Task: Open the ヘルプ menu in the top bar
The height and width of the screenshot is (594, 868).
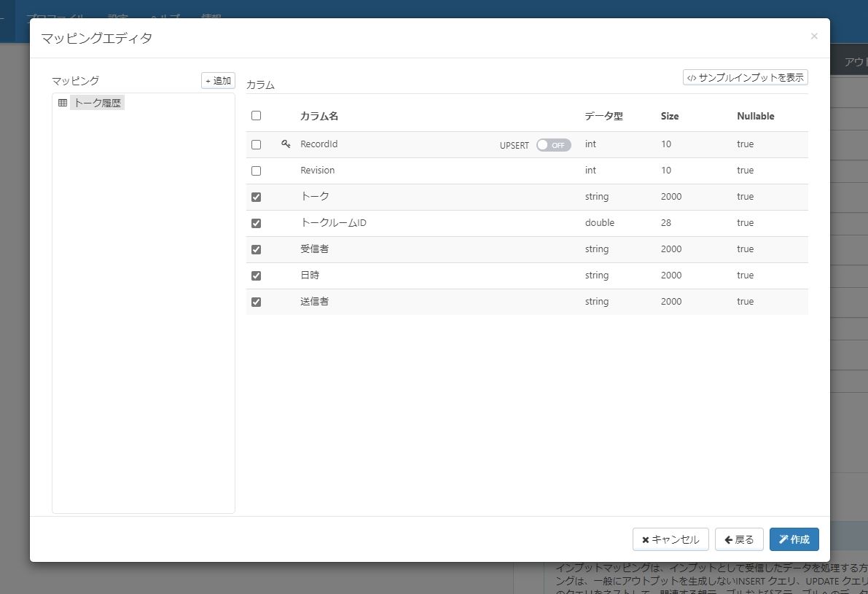Action: pyautogui.click(x=166, y=18)
